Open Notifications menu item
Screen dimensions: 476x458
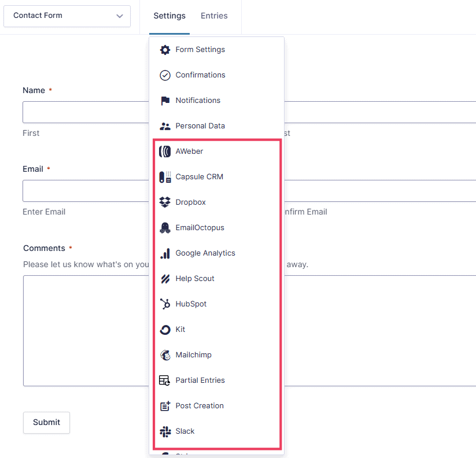click(x=216, y=101)
